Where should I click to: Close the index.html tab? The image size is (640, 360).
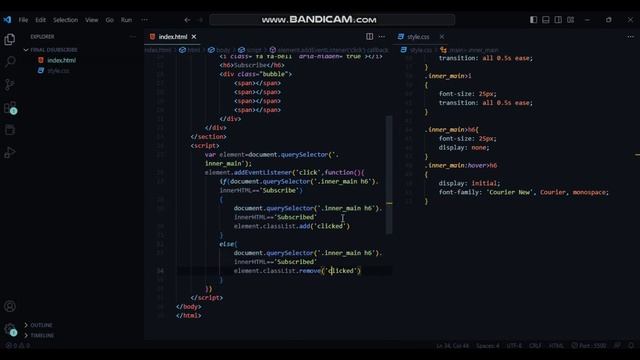click(194, 36)
